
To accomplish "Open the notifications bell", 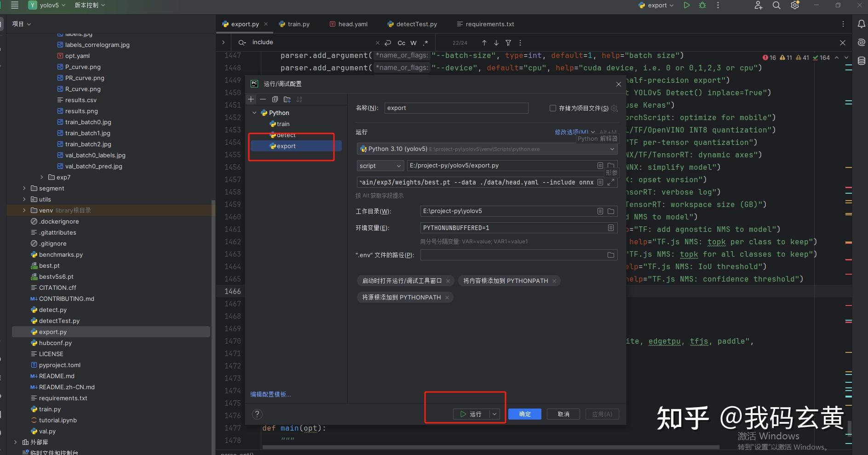I will 862,24.
